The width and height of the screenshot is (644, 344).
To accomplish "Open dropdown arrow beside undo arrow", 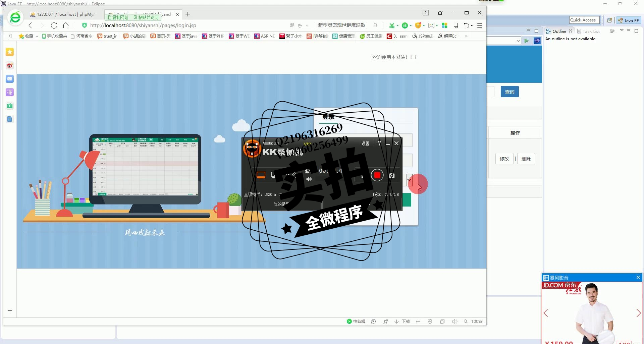I will tap(472, 25).
